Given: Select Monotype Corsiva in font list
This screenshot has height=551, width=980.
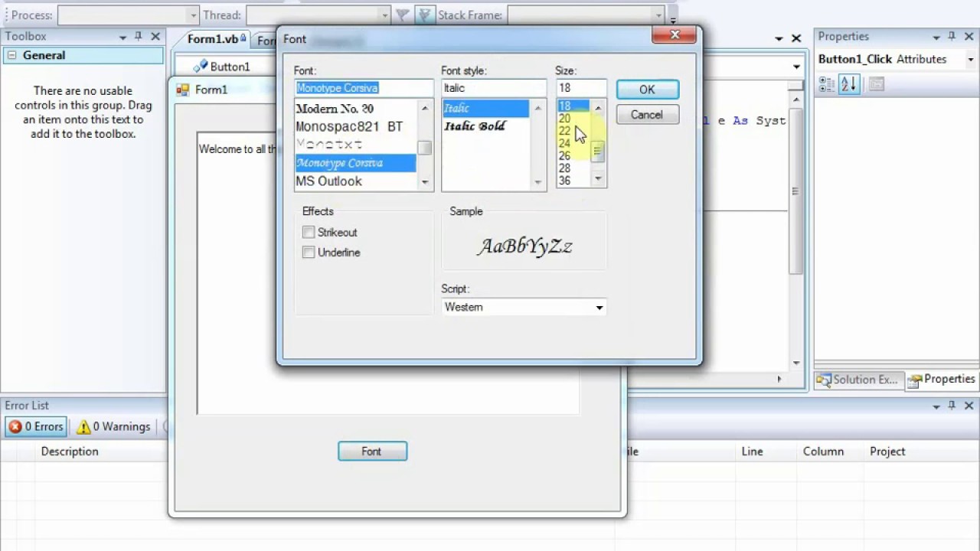Looking at the screenshot, I should click(356, 163).
